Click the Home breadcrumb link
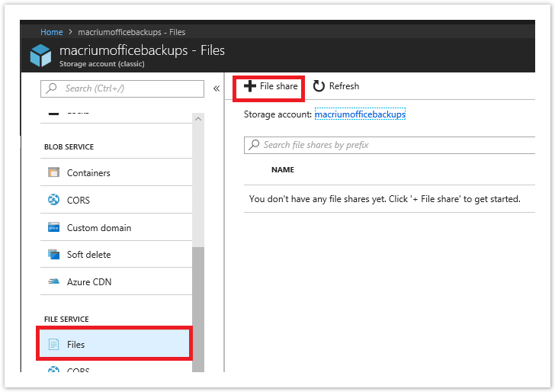 point(52,32)
